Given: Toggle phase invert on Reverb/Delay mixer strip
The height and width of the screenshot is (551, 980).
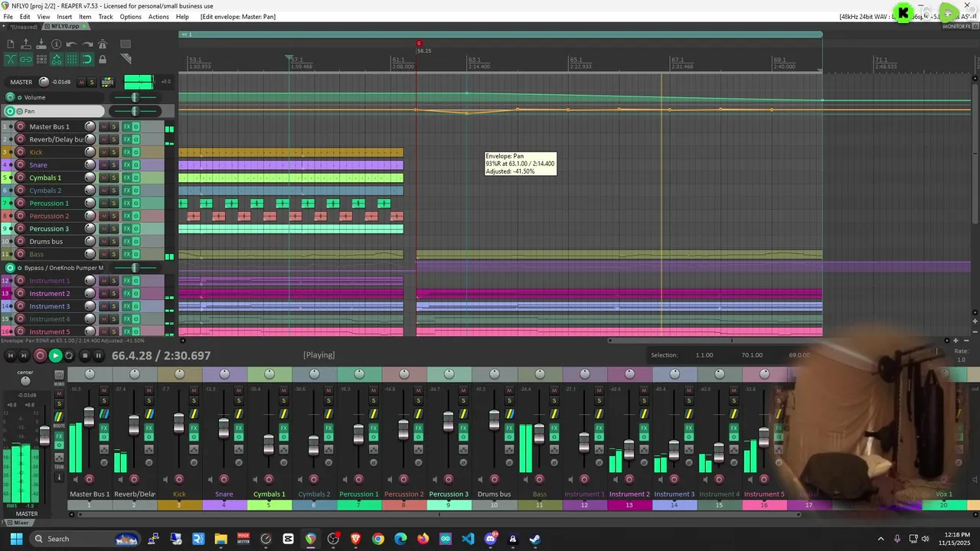Looking at the screenshot, I should [x=149, y=462].
